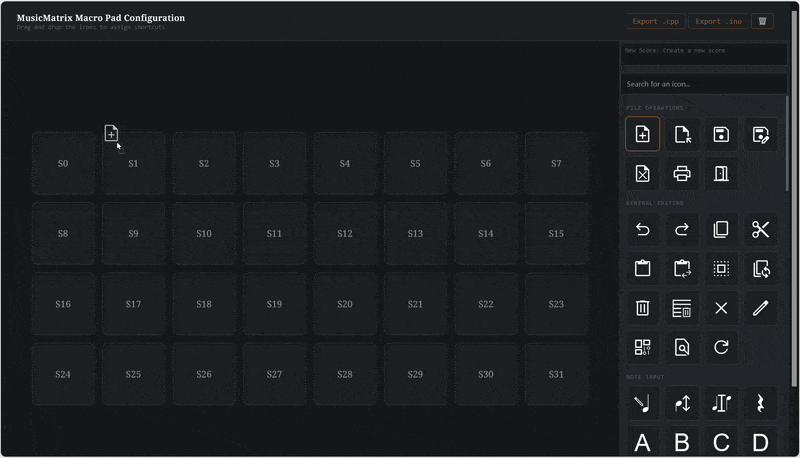Viewport: 800px width, 458px height.
Task: Click pad slot S23
Action: (x=556, y=304)
